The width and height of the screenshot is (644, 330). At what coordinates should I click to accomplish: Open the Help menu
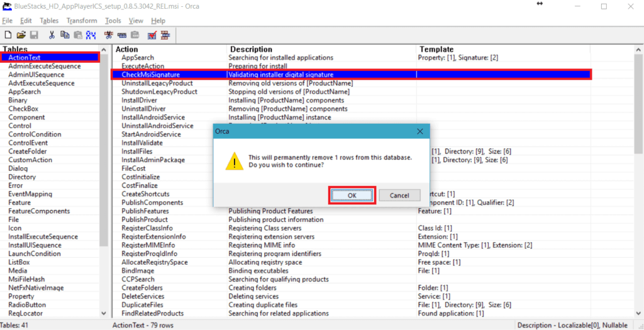(158, 21)
